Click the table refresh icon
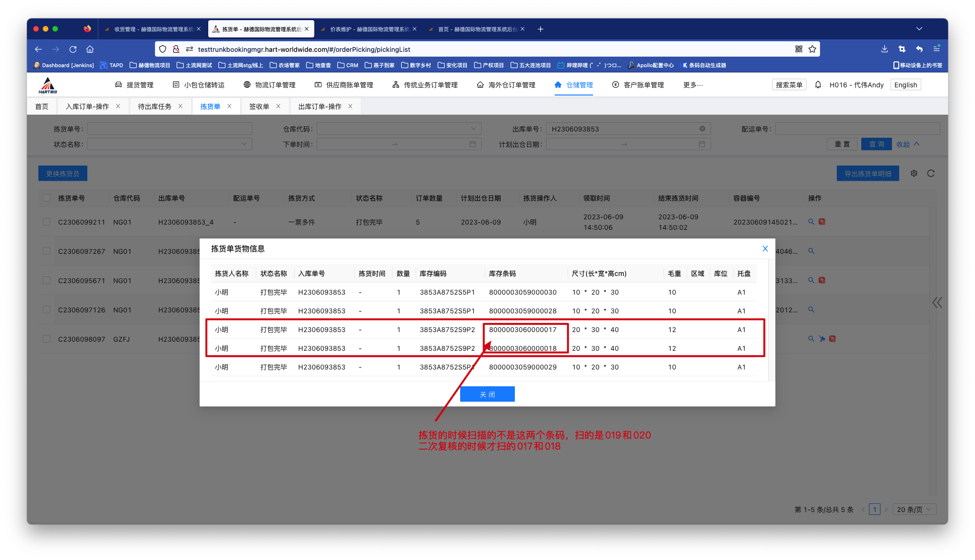Image resolution: width=975 pixels, height=560 pixels. click(x=931, y=173)
